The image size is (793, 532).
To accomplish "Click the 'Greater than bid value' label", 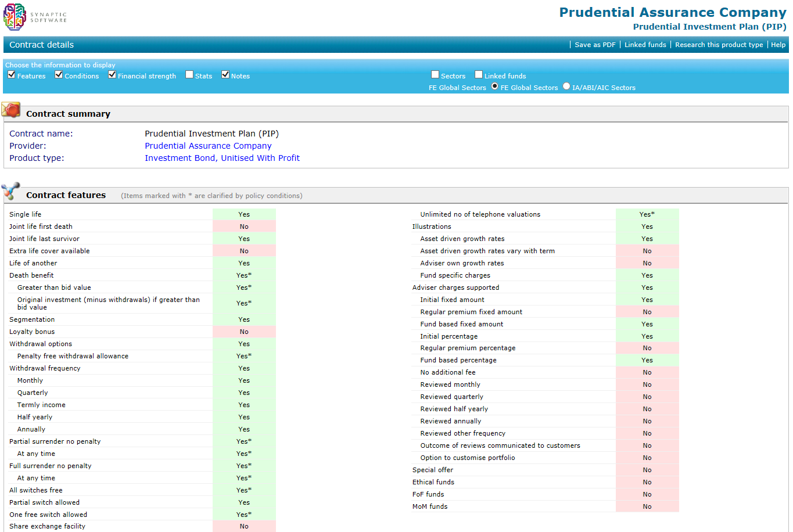I will [54, 287].
